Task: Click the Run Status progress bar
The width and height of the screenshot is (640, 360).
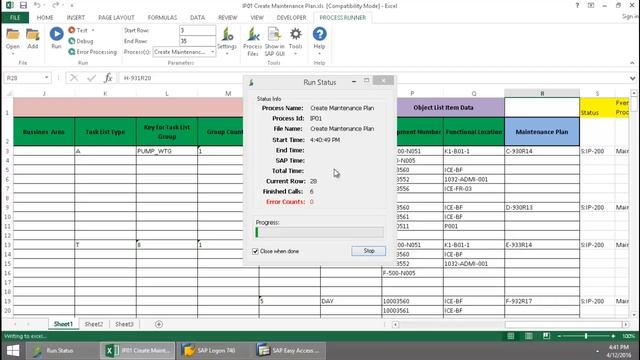Action: coord(319,232)
